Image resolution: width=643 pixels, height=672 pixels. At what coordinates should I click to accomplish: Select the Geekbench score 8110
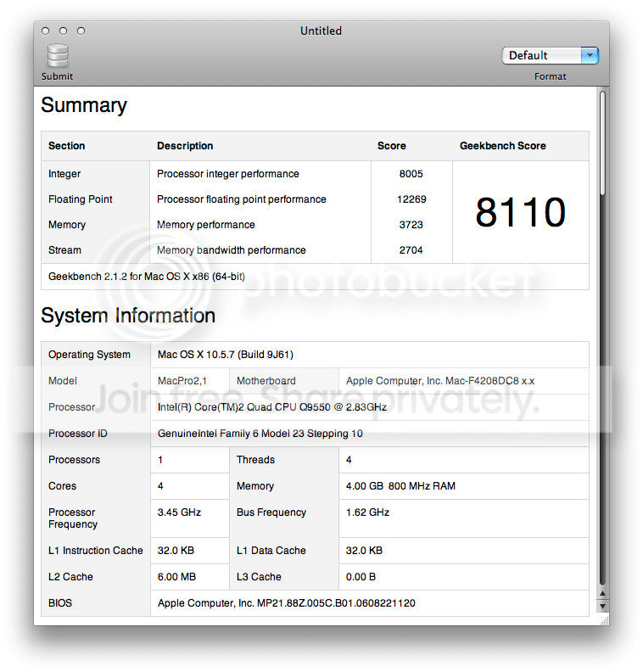point(521,212)
